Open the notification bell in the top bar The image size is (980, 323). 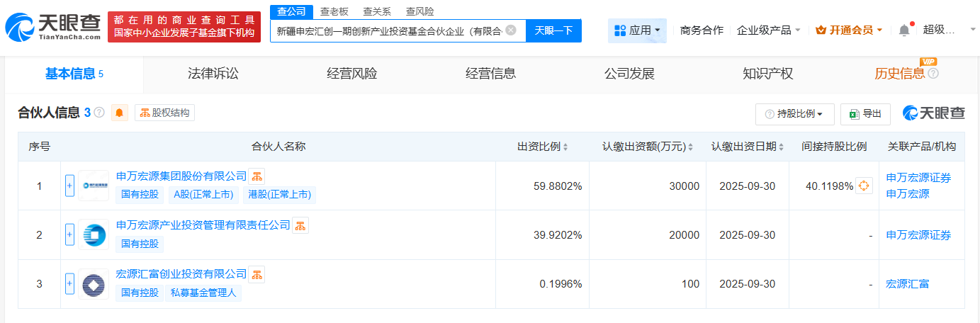click(903, 30)
